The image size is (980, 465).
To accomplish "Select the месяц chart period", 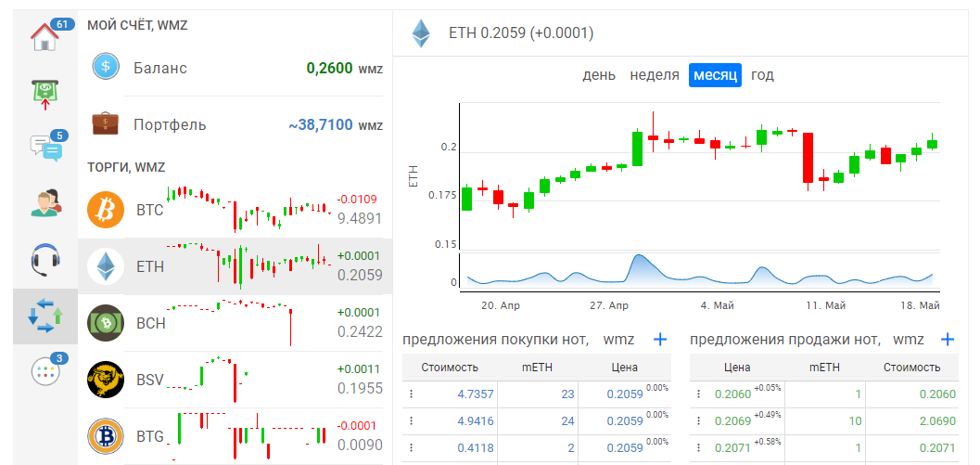I will (715, 75).
